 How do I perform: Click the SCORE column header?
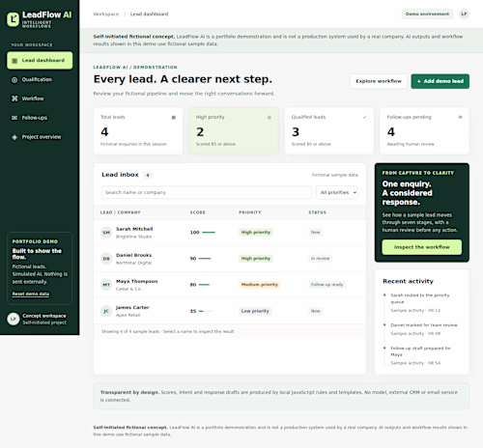point(198,212)
